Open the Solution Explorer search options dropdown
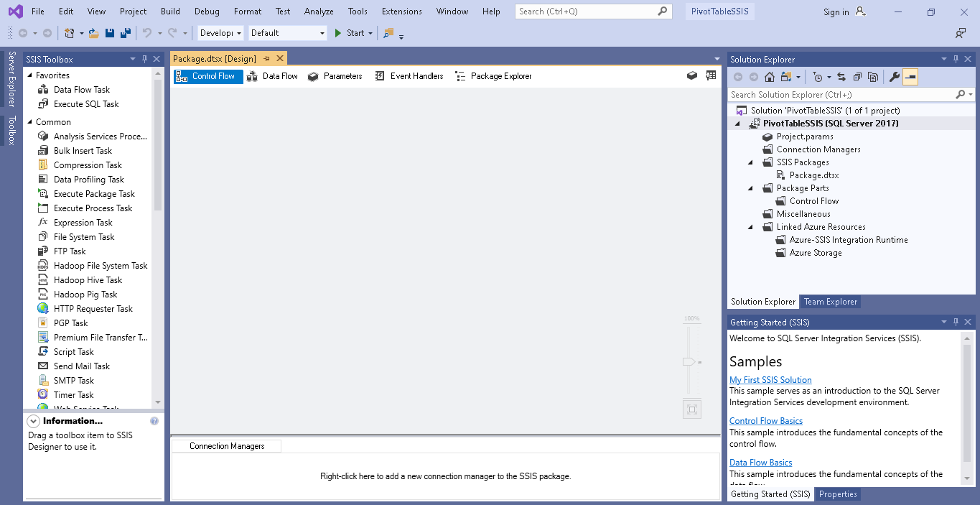 [971, 95]
